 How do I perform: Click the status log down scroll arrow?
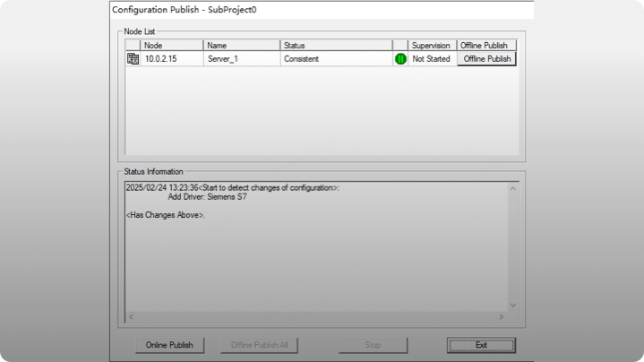pyautogui.click(x=513, y=305)
